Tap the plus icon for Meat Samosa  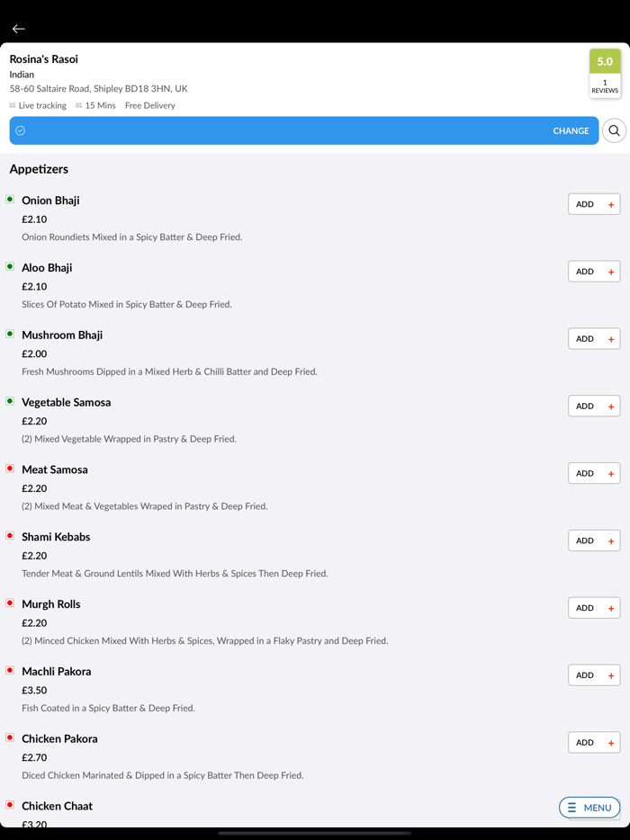coord(611,474)
